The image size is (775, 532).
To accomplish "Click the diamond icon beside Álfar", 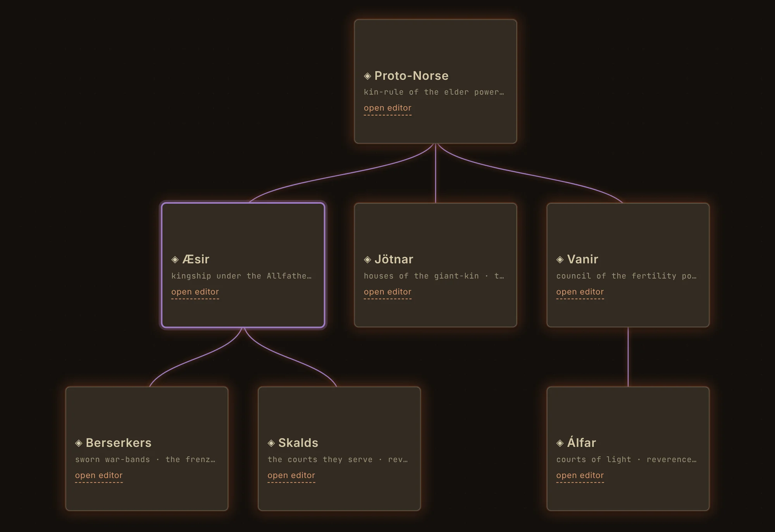I will [x=560, y=443].
